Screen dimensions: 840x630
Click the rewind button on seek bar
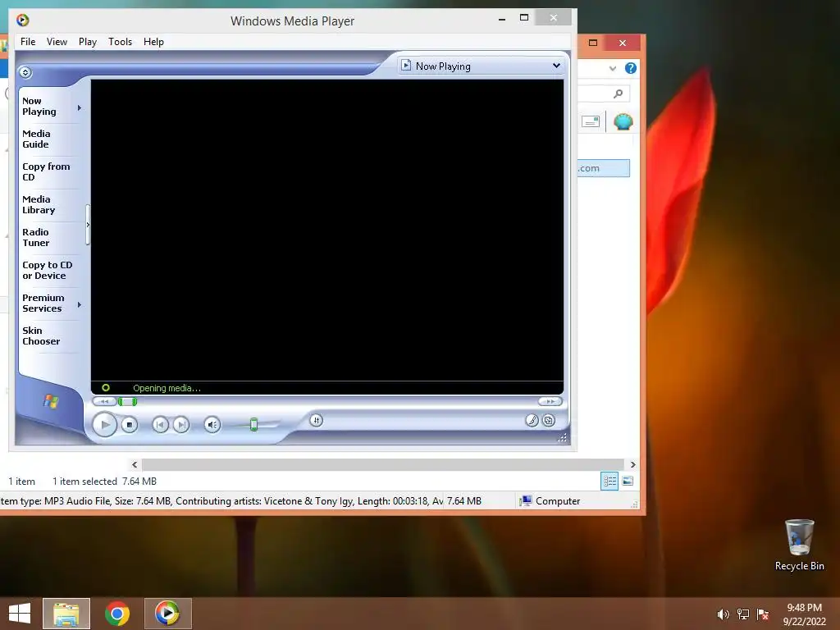tap(104, 401)
